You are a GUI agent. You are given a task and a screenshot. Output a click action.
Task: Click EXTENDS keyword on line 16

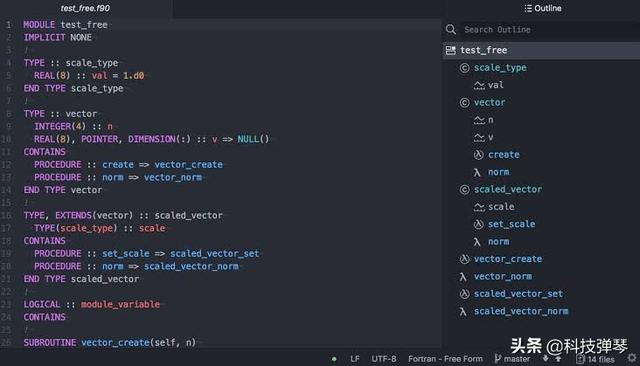[73, 215]
